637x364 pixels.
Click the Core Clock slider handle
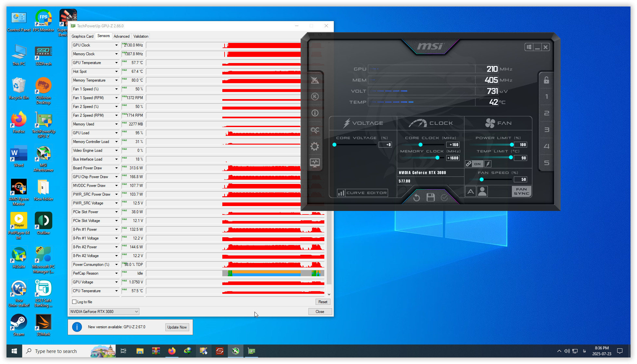click(421, 145)
